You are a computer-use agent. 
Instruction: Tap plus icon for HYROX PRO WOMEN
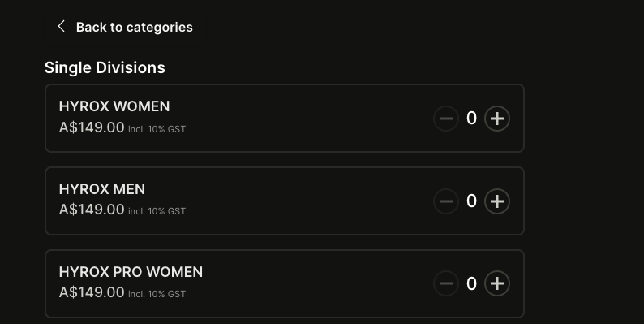[x=497, y=283]
